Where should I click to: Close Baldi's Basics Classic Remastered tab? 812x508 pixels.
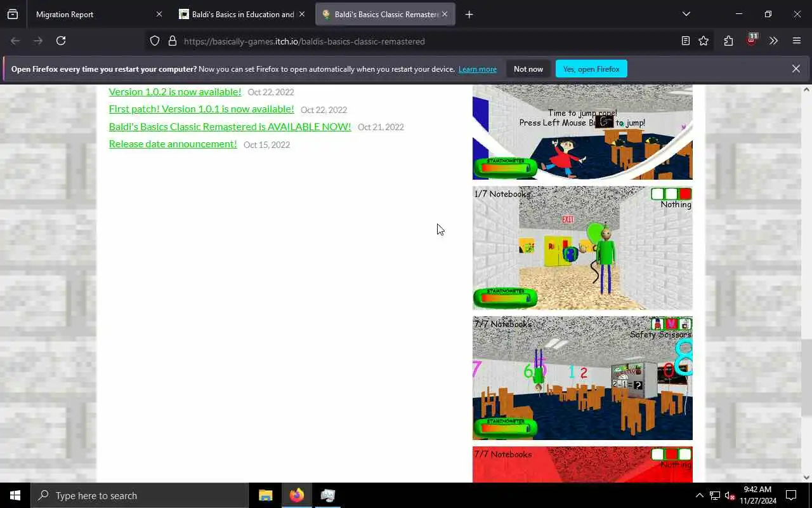445,14
